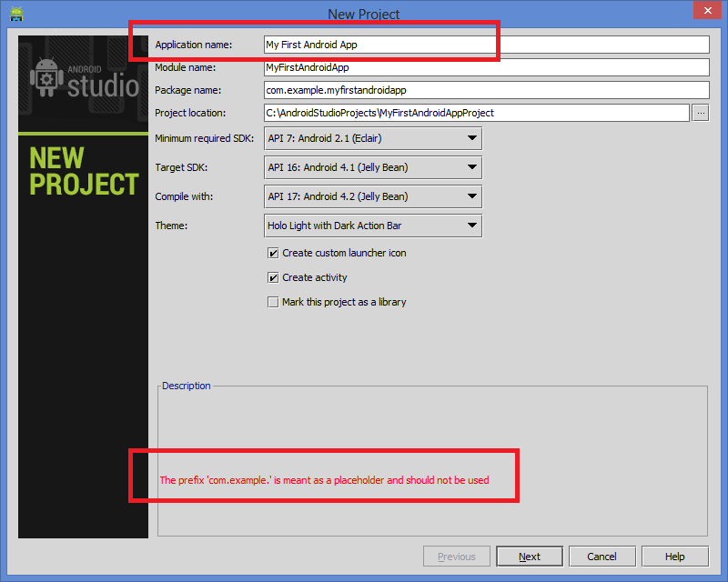Uncheck Create custom launcher icon
Image resolution: width=728 pixels, height=582 pixels.
coord(273,253)
